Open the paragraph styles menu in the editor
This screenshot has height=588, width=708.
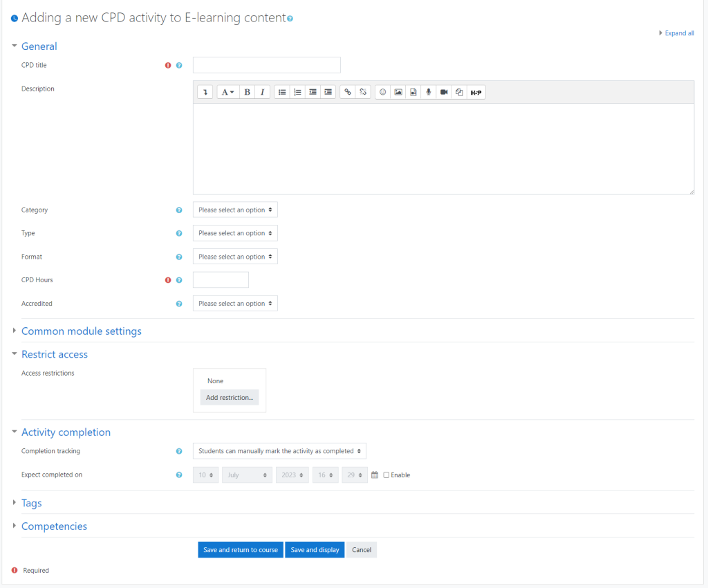pyautogui.click(x=228, y=92)
